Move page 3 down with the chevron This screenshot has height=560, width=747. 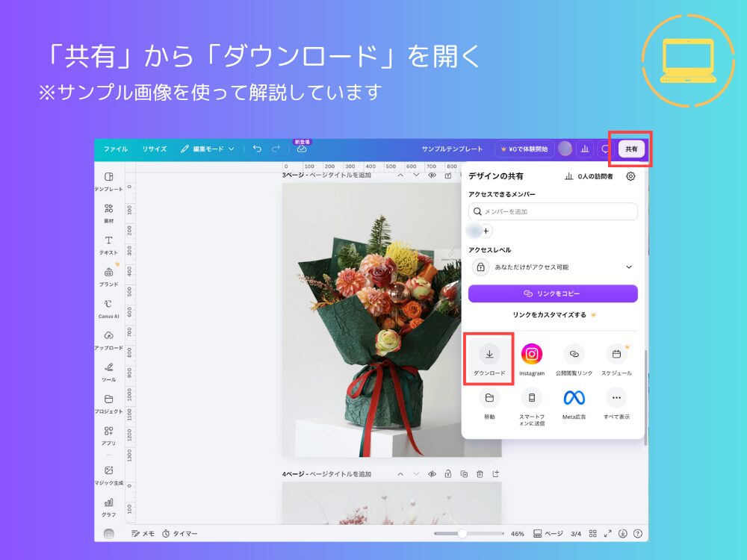click(x=416, y=175)
